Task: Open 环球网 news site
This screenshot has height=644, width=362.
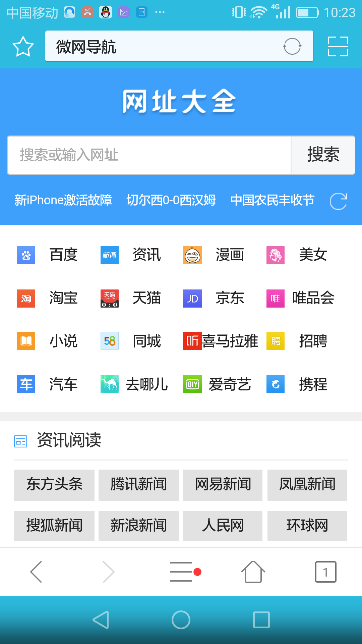Action: click(307, 526)
